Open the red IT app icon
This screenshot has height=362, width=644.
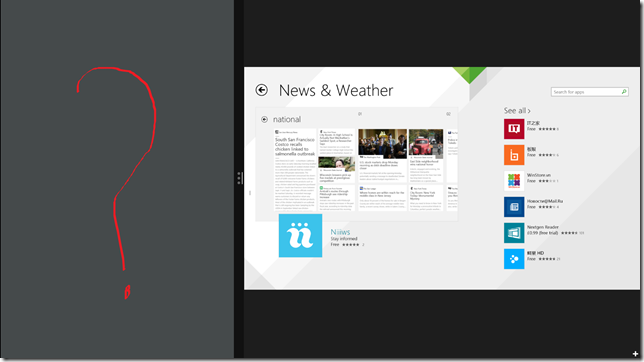(x=514, y=129)
